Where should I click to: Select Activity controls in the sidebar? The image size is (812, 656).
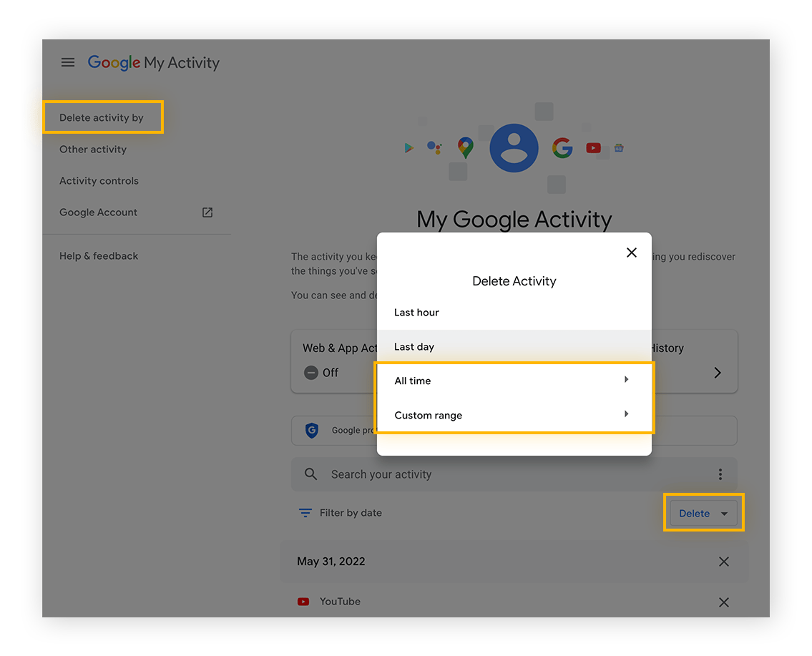tap(99, 180)
